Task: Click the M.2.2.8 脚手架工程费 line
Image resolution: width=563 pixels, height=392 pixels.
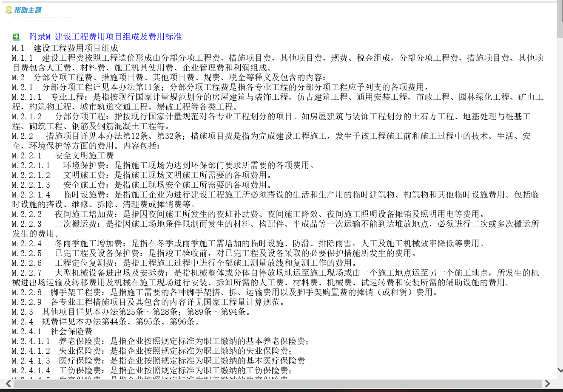Action: coord(225,293)
